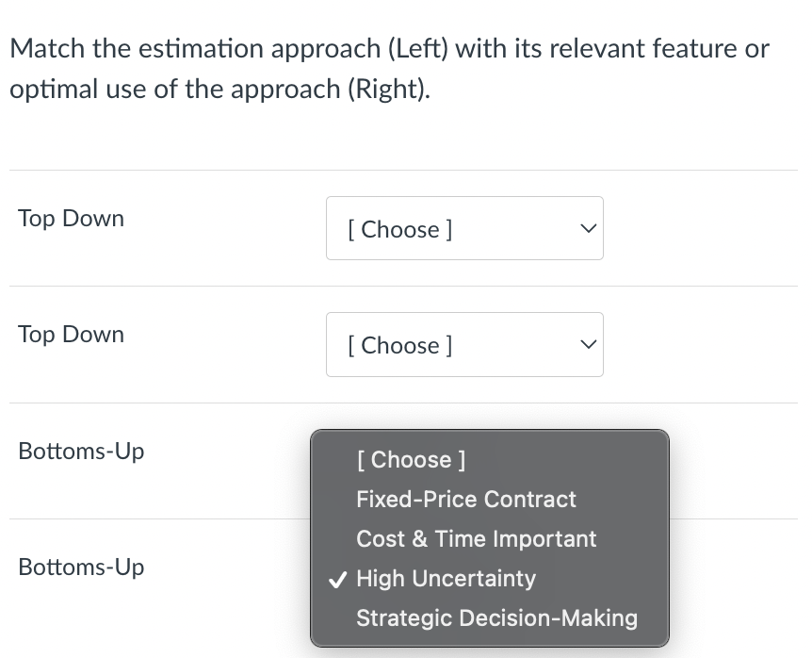
Task: Open the first Top Down dropdown
Action: [464, 227]
